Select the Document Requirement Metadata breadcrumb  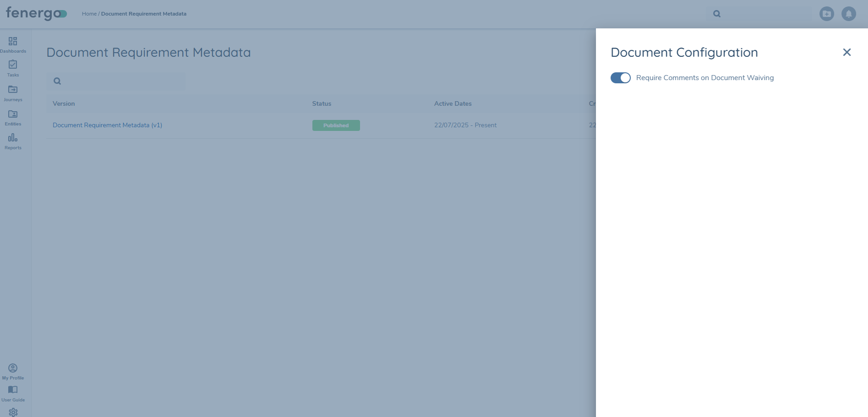144,14
